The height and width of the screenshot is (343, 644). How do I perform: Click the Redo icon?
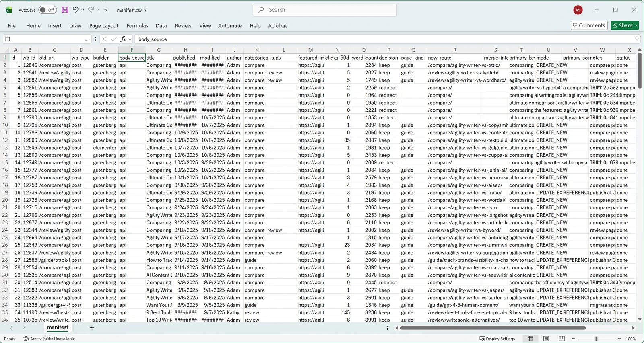coord(91,10)
